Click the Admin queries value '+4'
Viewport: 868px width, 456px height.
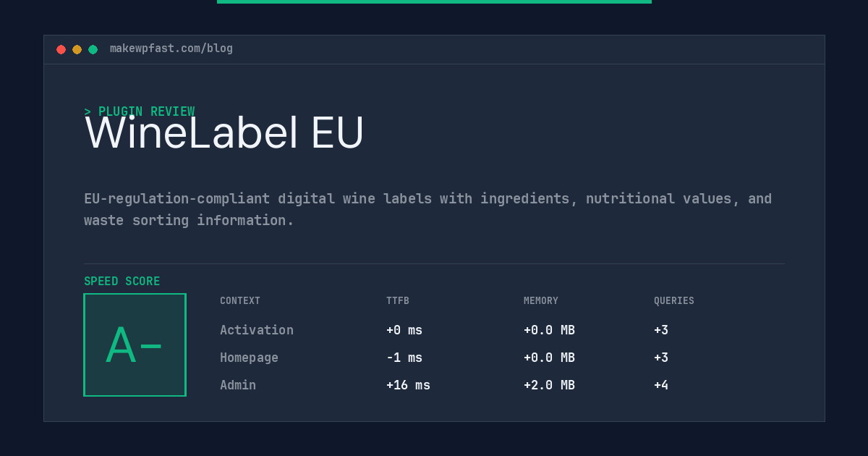pos(661,385)
